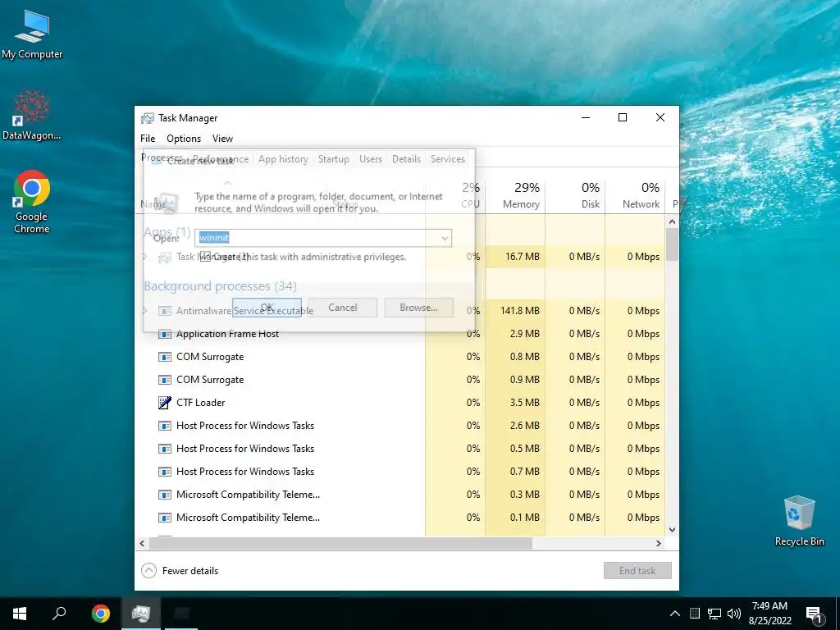Click Cancel in Create new task dialog
The image size is (840, 630).
click(x=342, y=308)
